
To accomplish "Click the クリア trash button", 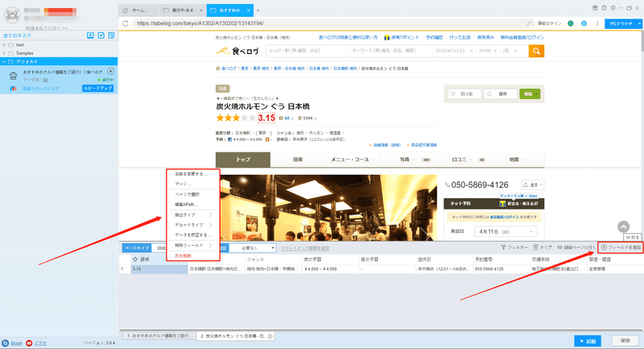I will coord(543,247).
